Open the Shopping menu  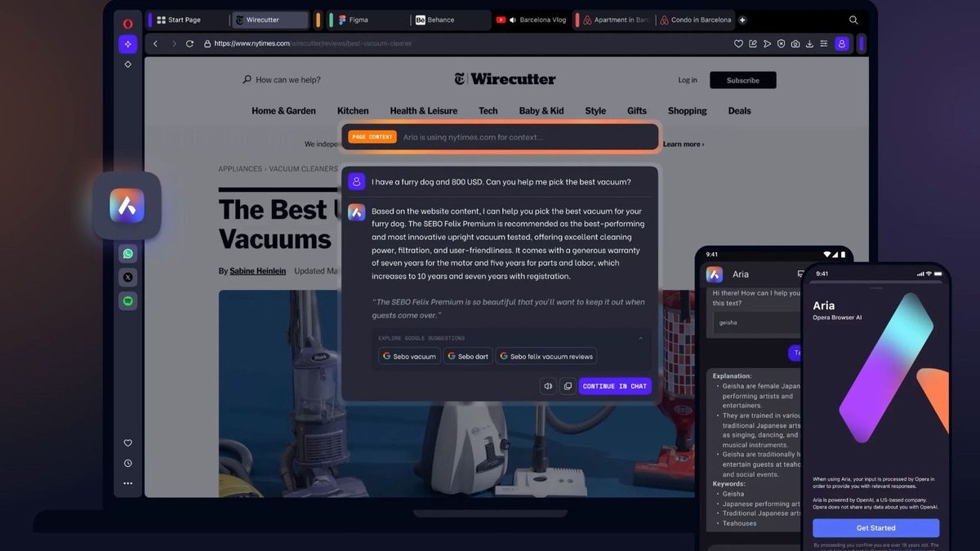pos(688,111)
